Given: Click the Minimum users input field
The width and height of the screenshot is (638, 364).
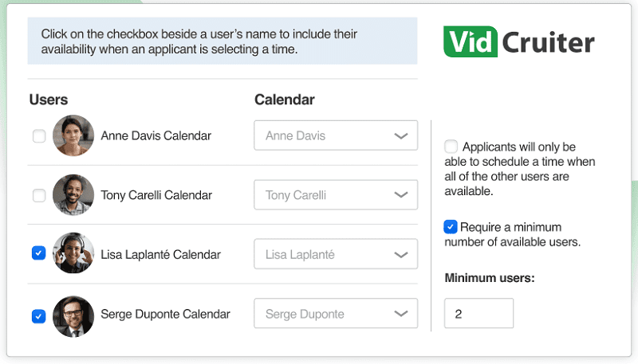Looking at the screenshot, I should [478, 314].
